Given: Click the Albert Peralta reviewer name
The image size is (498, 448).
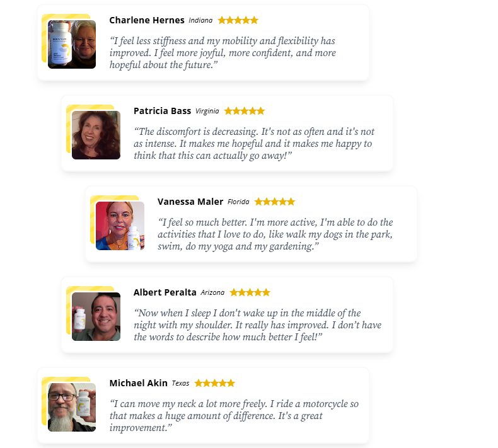Looking at the screenshot, I should pos(165,292).
